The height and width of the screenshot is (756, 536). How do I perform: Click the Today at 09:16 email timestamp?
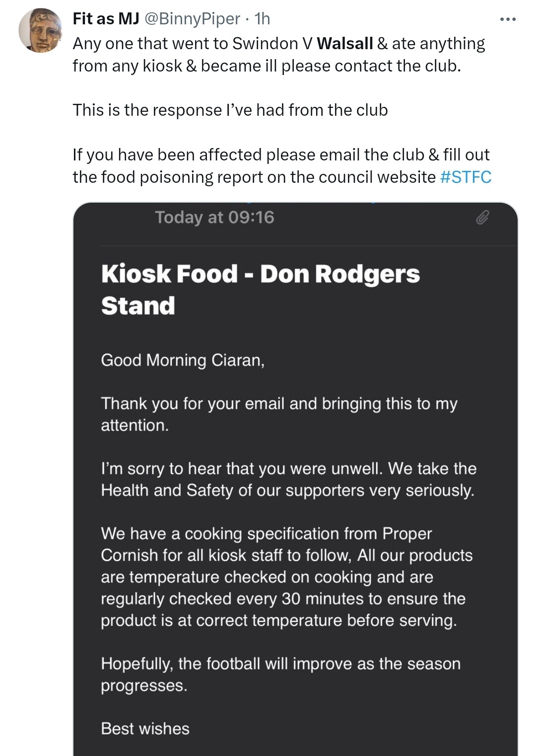coord(214,218)
